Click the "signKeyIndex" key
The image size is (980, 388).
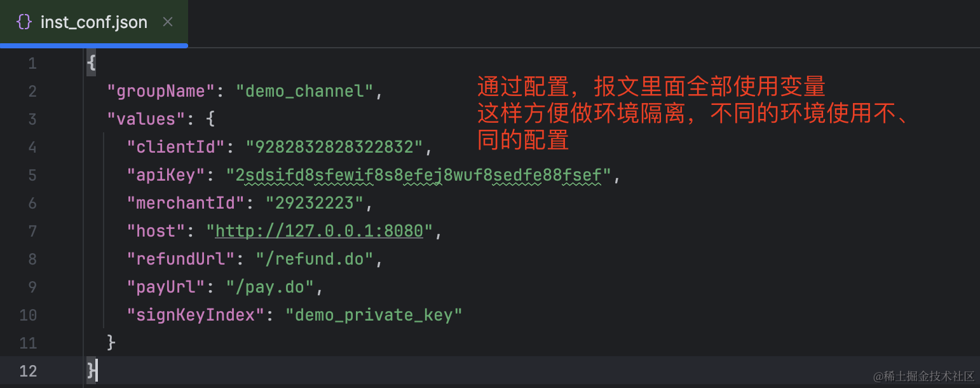coord(196,315)
